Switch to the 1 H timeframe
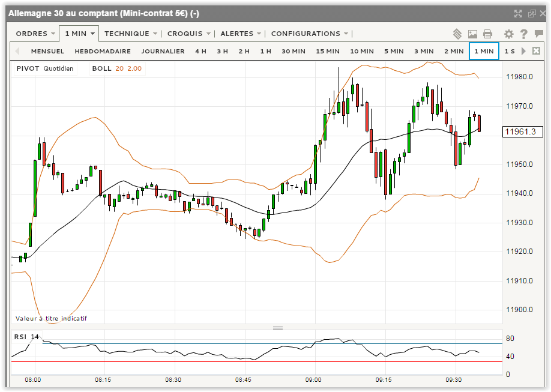551x392 pixels. (266, 52)
